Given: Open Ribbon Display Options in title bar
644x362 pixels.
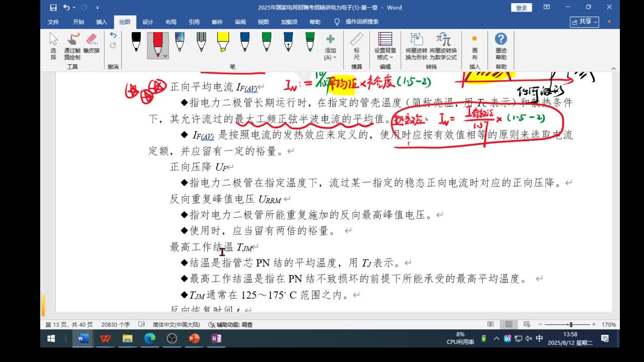Looking at the screenshot, I should click(547, 7).
